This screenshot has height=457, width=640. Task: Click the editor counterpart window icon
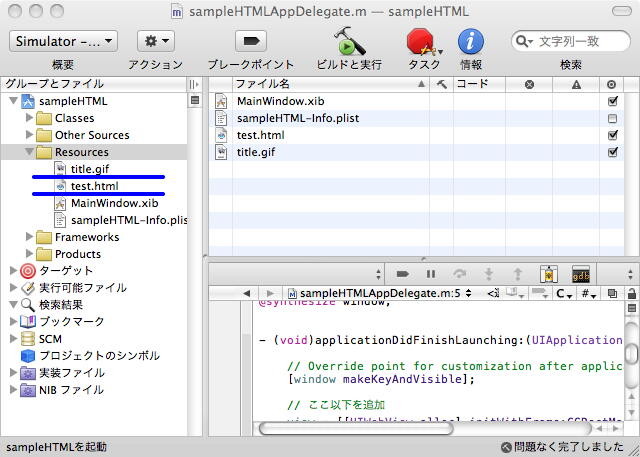[x=612, y=293]
